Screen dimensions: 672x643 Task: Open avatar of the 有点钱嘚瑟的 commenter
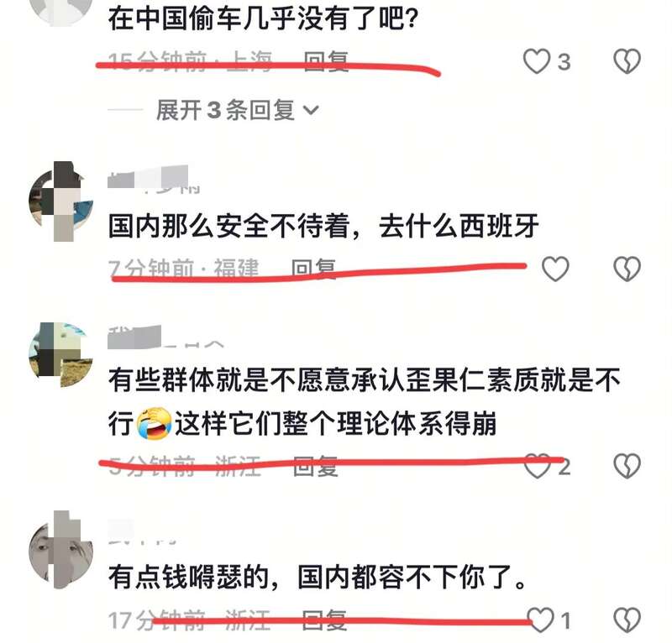coord(60,549)
